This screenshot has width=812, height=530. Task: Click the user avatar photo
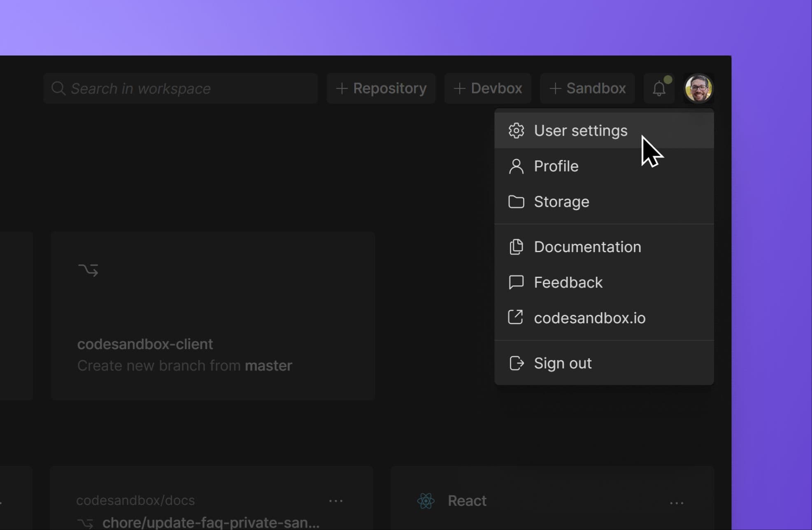(x=698, y=88)
